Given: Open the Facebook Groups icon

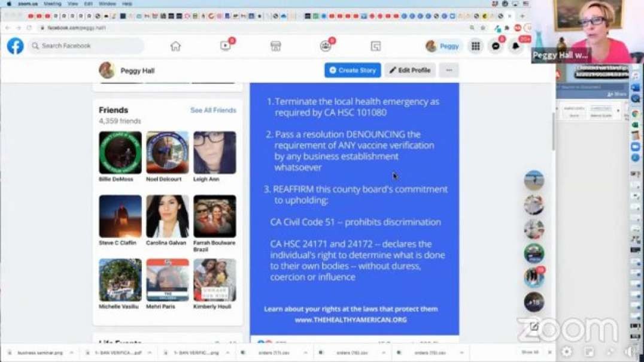Looking at the screenshot, I should pyautogui.click(x=326, y=46).
